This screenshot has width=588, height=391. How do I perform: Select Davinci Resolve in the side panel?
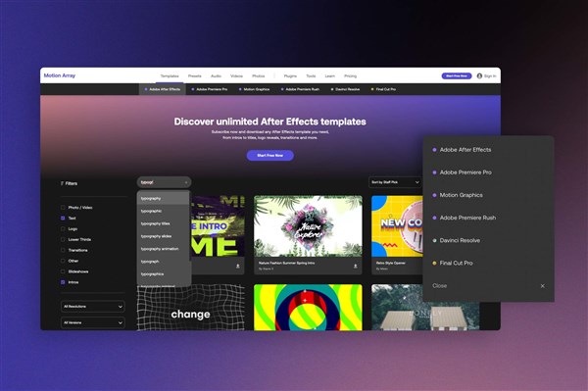[x=460, y=240]
